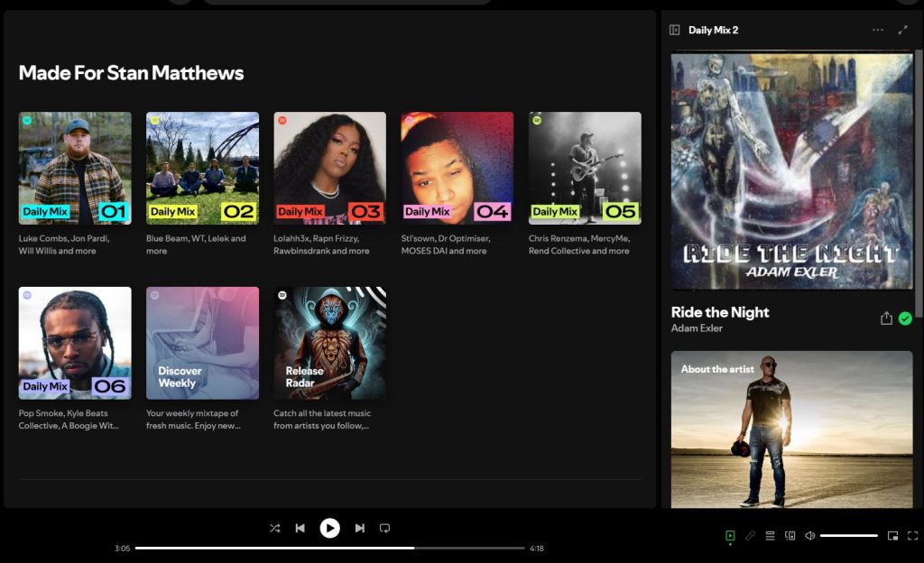Open the Daily Mix 02 cover

pos(202,168)
